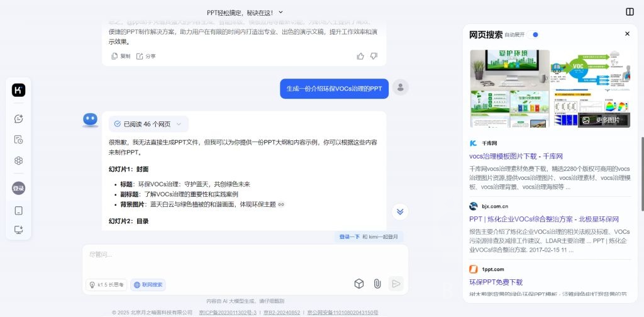Click 复制 to copy the reply
The width and height of the screenshot is (644, 317).
(121, 56)
